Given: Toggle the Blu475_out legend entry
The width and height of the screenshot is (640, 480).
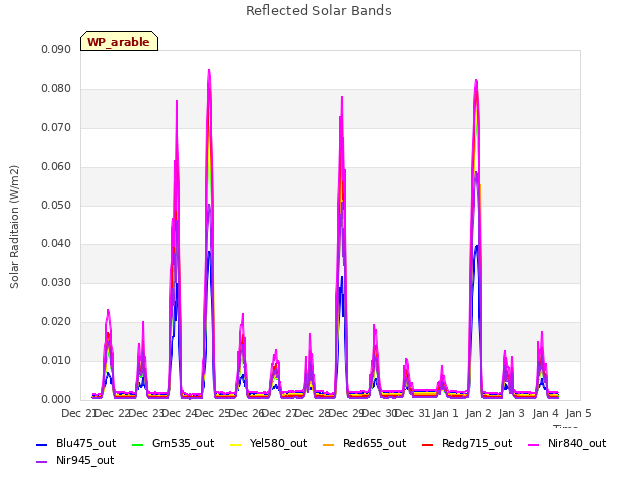Looking at the screenshot, I should pyautogui.click(x=76, y=443).
